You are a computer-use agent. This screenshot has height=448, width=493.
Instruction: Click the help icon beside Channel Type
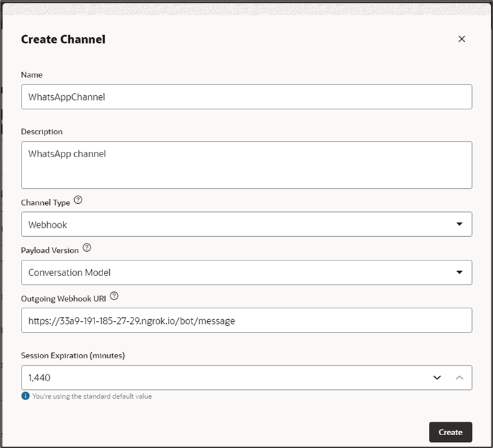[x=78, y=200]
